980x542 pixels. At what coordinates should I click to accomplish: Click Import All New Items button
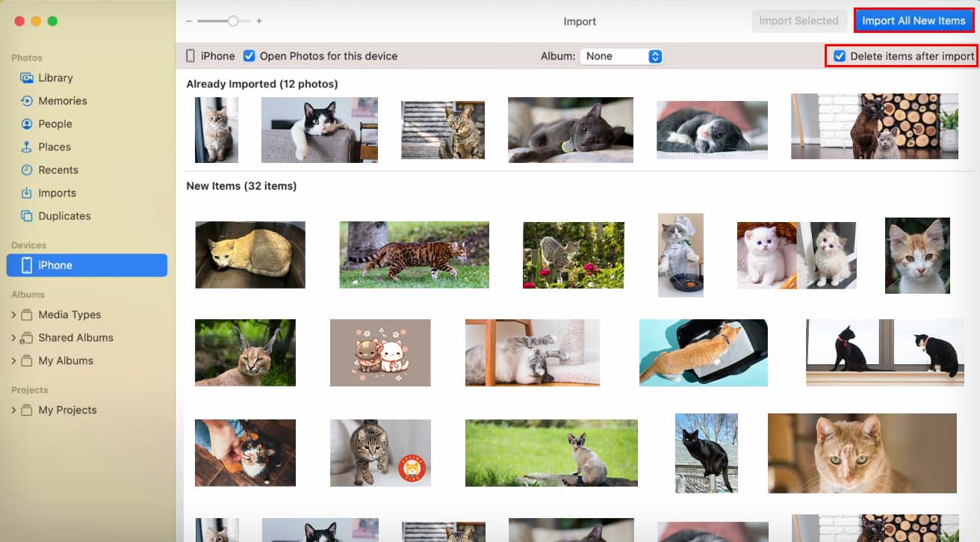[914, 21]
